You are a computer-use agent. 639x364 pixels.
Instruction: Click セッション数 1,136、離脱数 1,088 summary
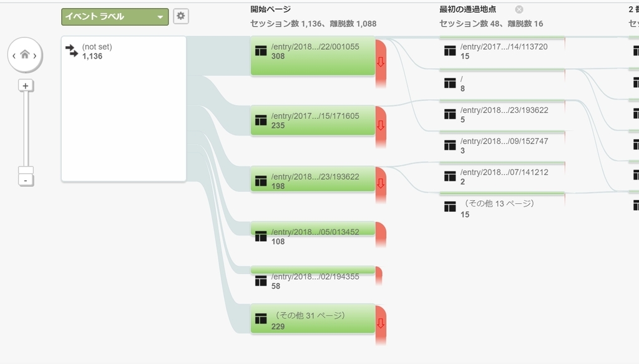coord(313,24)
